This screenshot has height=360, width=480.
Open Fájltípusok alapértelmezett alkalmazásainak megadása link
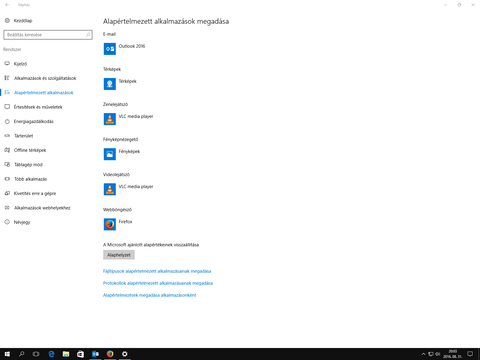pyautogui.click(x=157, y=271)
